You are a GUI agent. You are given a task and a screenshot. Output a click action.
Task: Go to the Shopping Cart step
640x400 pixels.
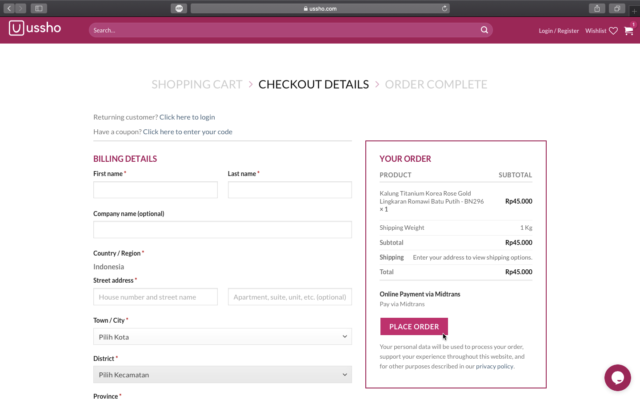196,84
